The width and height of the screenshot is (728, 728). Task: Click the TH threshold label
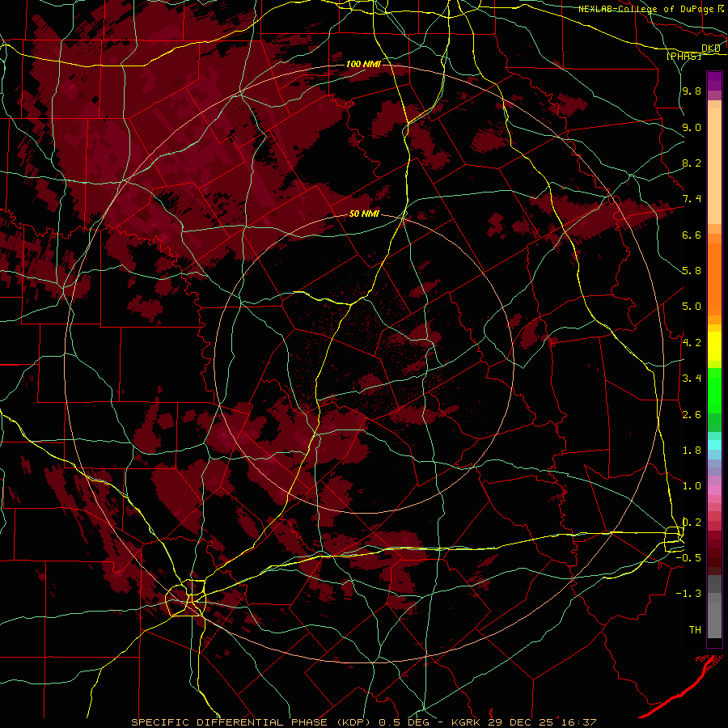pyautogui.click(x=695, y=630)
